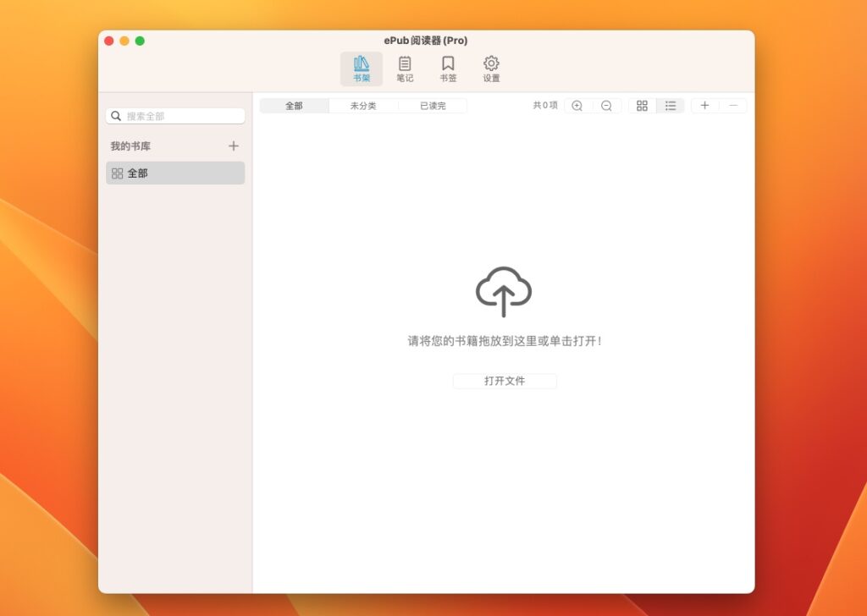Add a new library with the sidebar plus
This screenshot has width=867, height=616.
pos(234,146)
